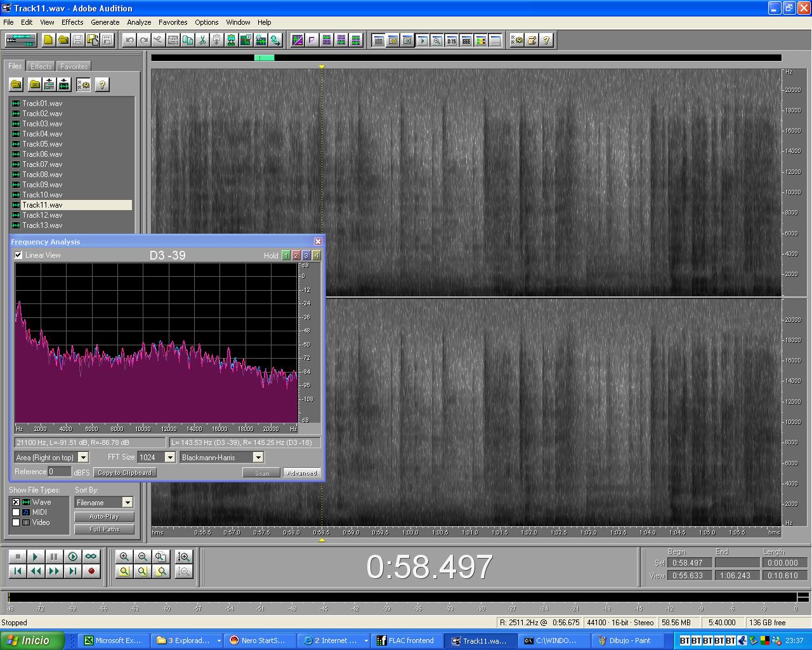
Task: Click Zoom Out Horizontally magnifier
Action: tap(143, 557)
